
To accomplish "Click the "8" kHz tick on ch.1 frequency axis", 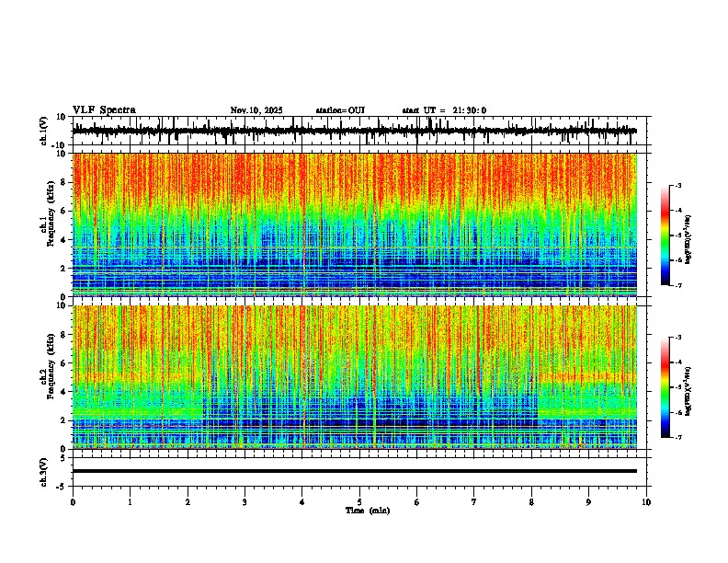I will (x=63, y=182).
